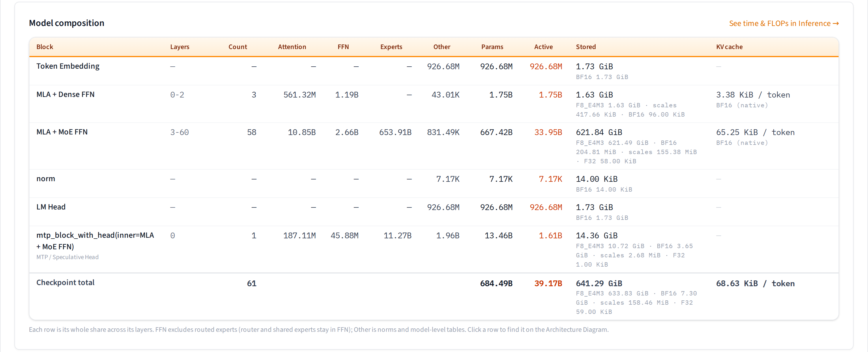
Task: Click the Params column header
Action: (x=492, y=47)
